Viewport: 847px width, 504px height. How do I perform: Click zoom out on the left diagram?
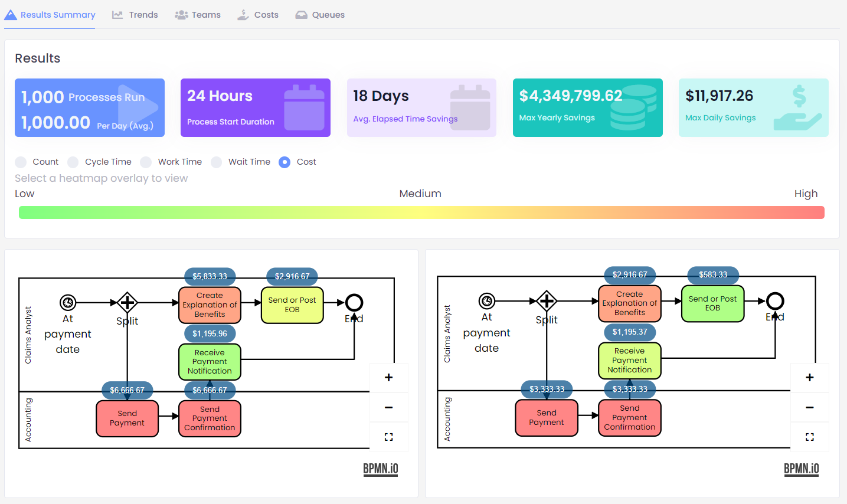(x=388, y=407)
